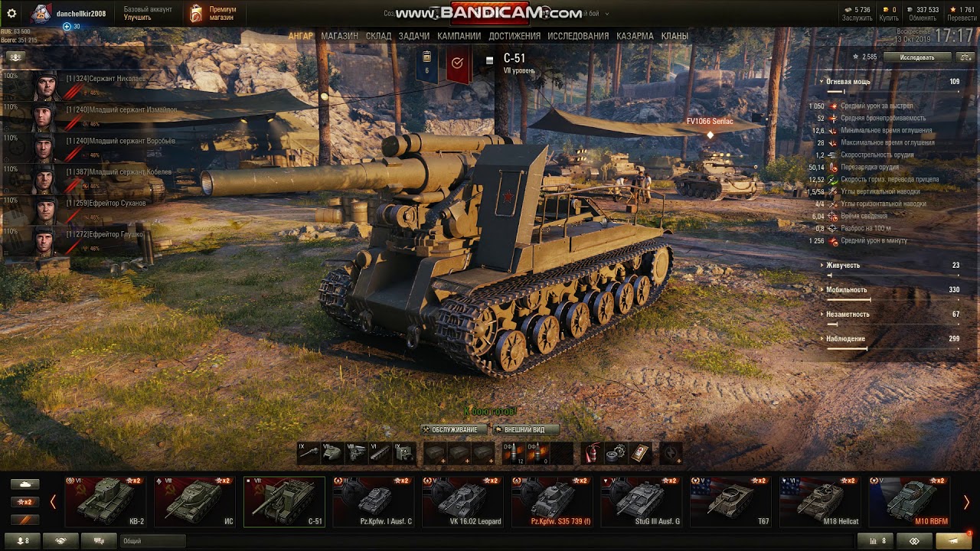Open the red personal missions flag icon
This screenshot has width=980, height=551.
pos(457,65)
